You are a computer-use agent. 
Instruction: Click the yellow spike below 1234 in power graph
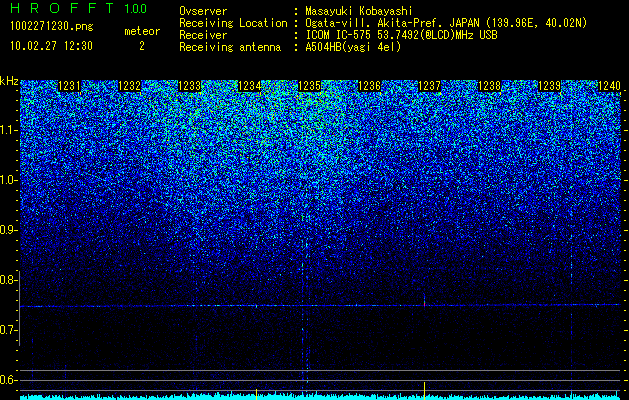256,394
